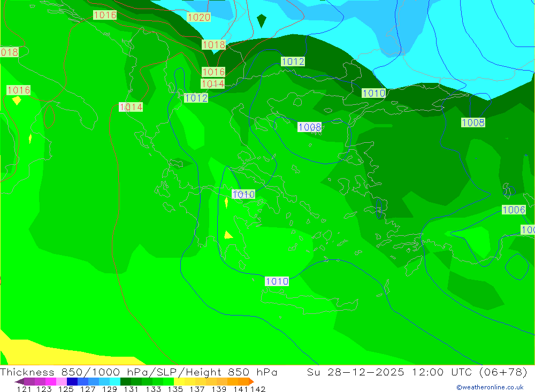The width and height of the screenshot is (535, 392).
Task: Select the pure yellow legend swatch above 135
Action: [179, 381]
